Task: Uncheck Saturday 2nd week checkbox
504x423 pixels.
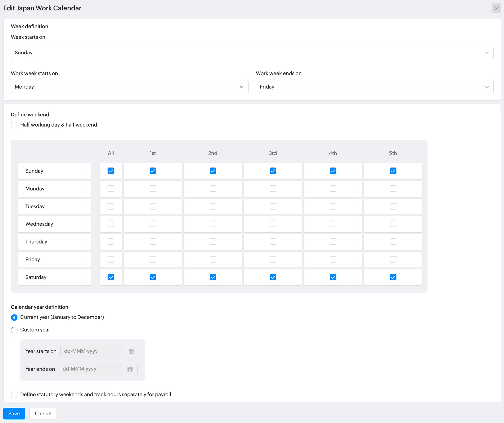Action: coord(213,277)
